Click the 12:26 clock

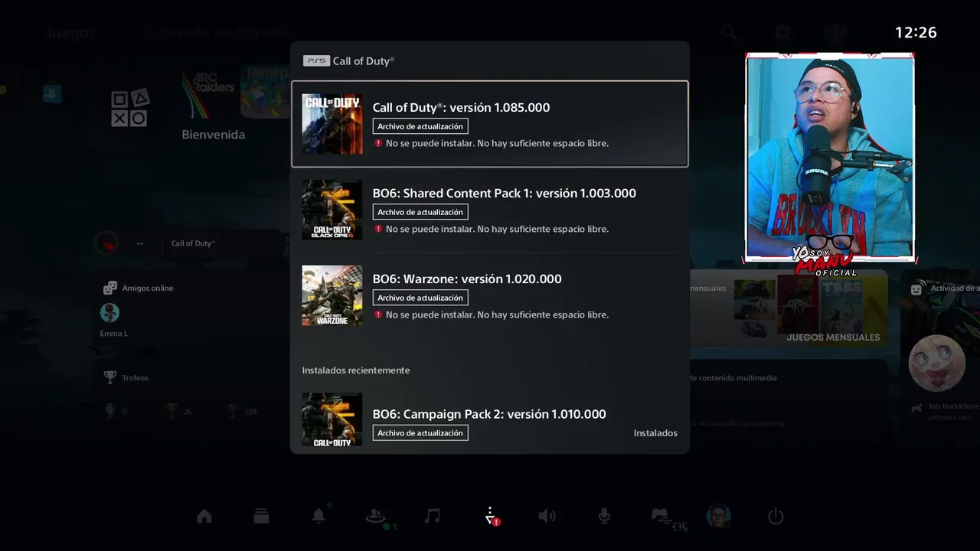click(x=916, y=32)
